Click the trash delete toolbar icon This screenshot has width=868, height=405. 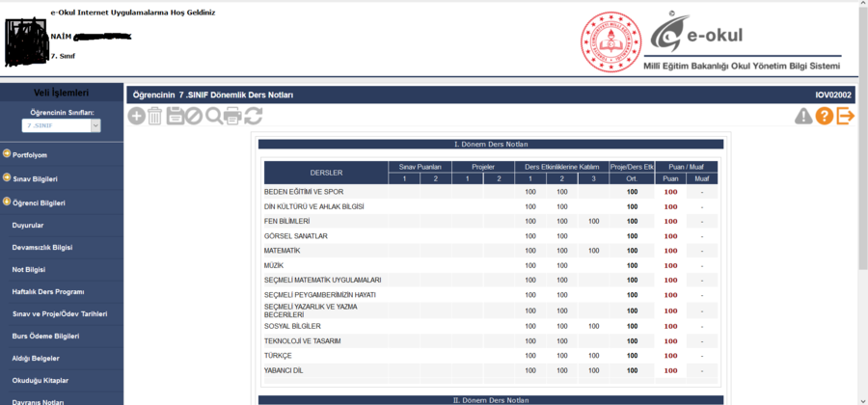[155, 116]
